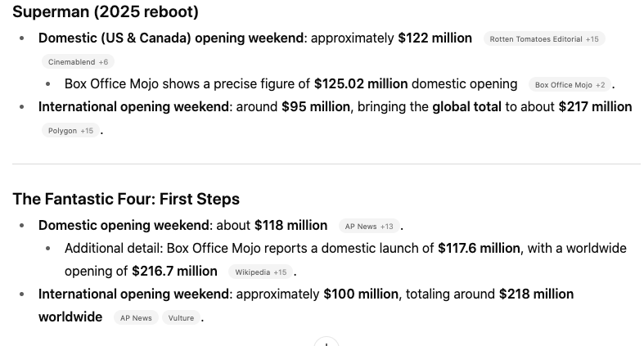
Task: Click the partially visible circular button at bottom
Action: (326, 343)
